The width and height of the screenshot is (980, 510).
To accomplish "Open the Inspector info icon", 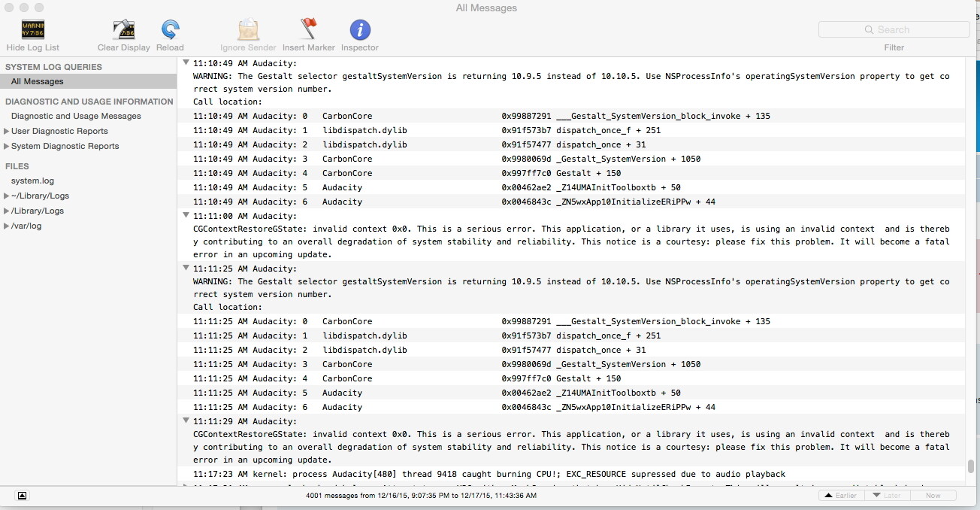I will click(x=360, y=30).
